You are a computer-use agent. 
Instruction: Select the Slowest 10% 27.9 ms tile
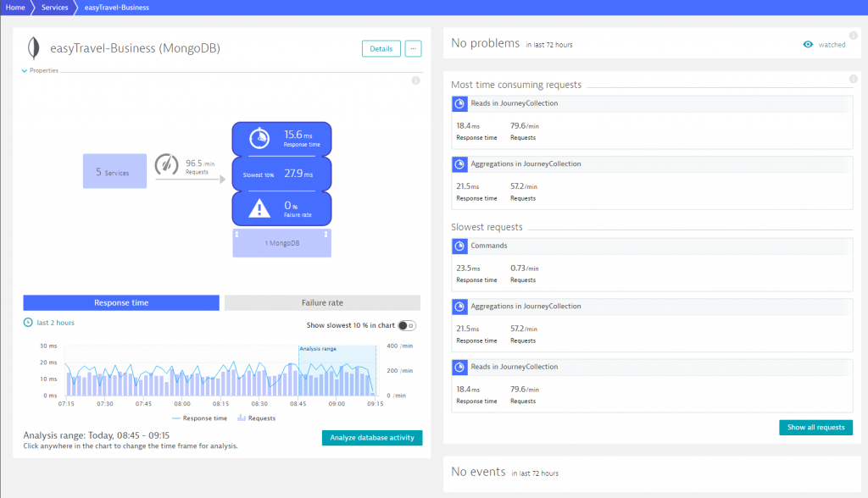tap(281, 174)
